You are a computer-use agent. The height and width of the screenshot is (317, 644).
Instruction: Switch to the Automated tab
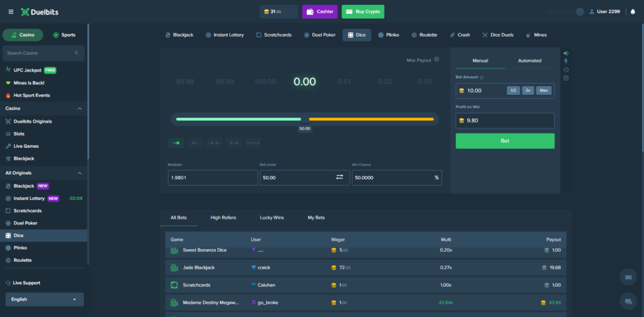click(x=530, y=61)
